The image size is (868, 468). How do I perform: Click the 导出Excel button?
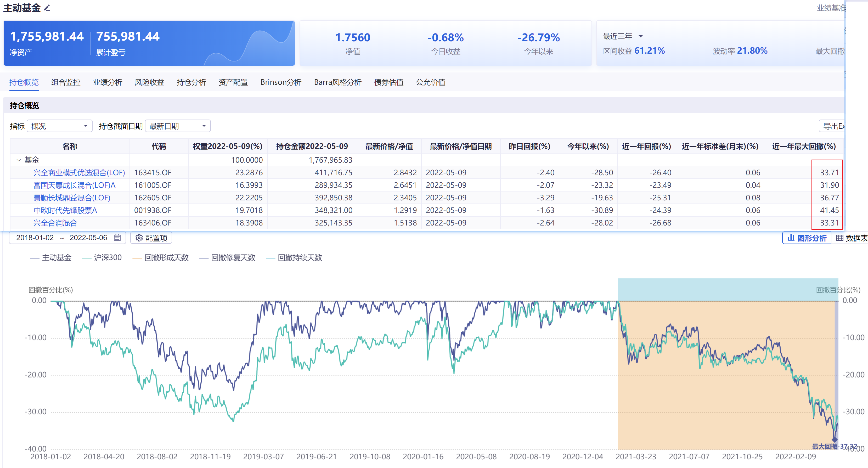click(x=832, y=126)
